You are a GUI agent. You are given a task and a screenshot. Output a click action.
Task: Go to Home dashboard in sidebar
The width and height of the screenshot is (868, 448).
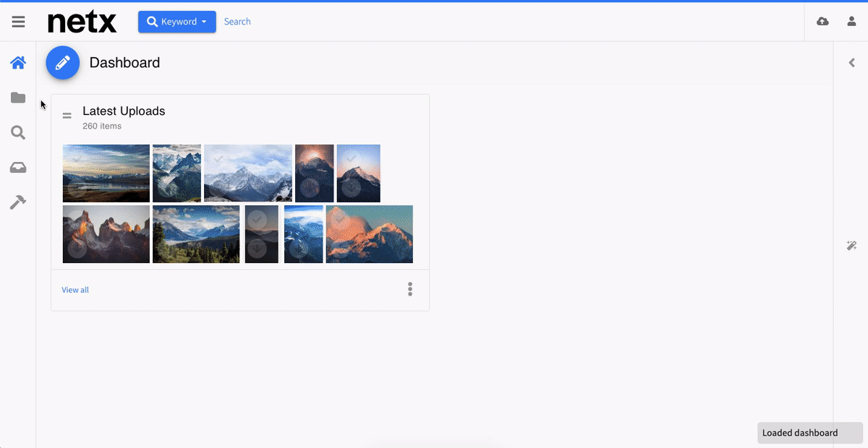pyautogui.click(x=18, y=63)
